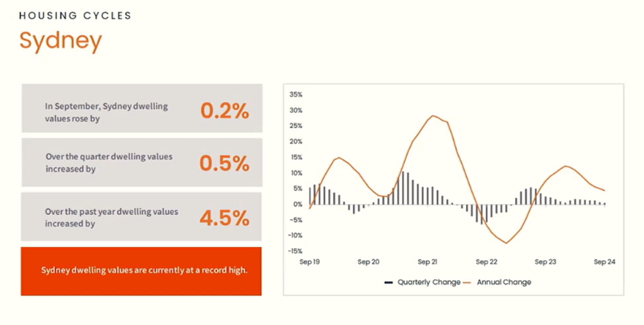Select the Sep 24 x-axis label
Screen dimensions: 644x325
604,261
